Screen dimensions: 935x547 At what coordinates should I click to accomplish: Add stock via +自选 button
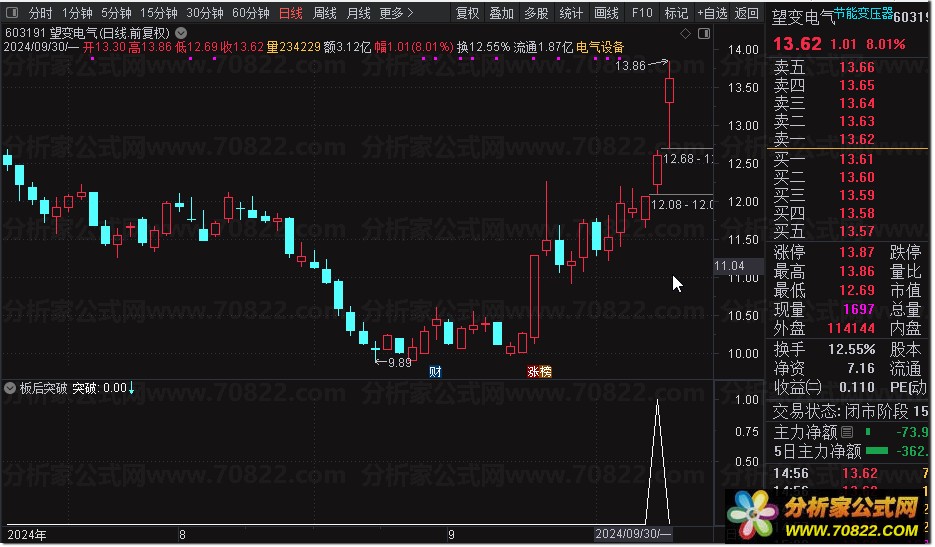pyautogui.click(x=713, y=13)
